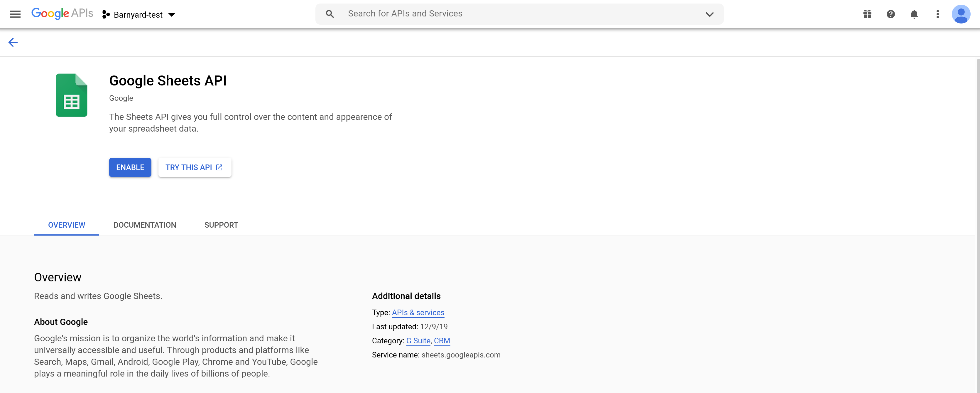
Task: Open the CRM category link
Action: pos(442,340)
